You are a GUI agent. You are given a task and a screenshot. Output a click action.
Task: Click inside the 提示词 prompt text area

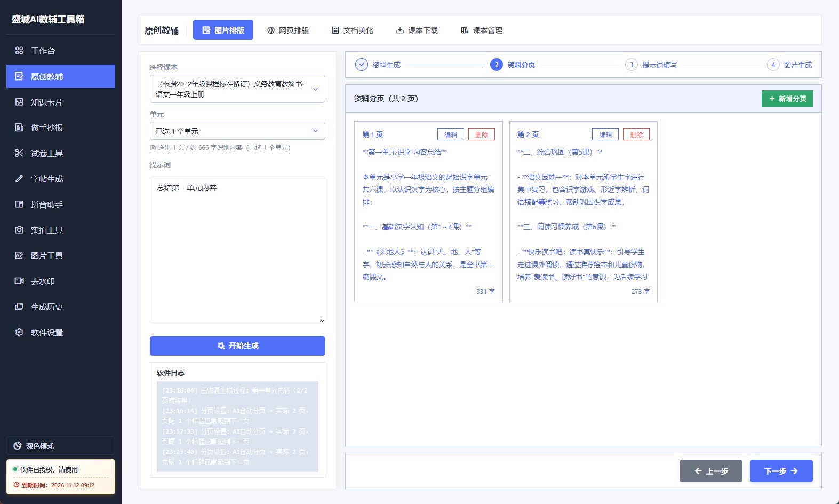[237, 250]
